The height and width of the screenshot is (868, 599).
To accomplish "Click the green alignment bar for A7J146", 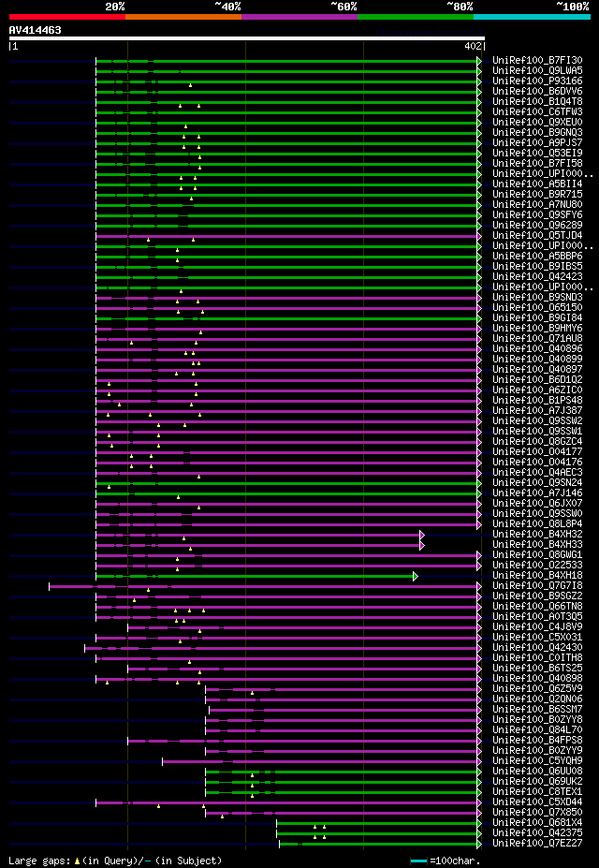I will tap(286, 493).
